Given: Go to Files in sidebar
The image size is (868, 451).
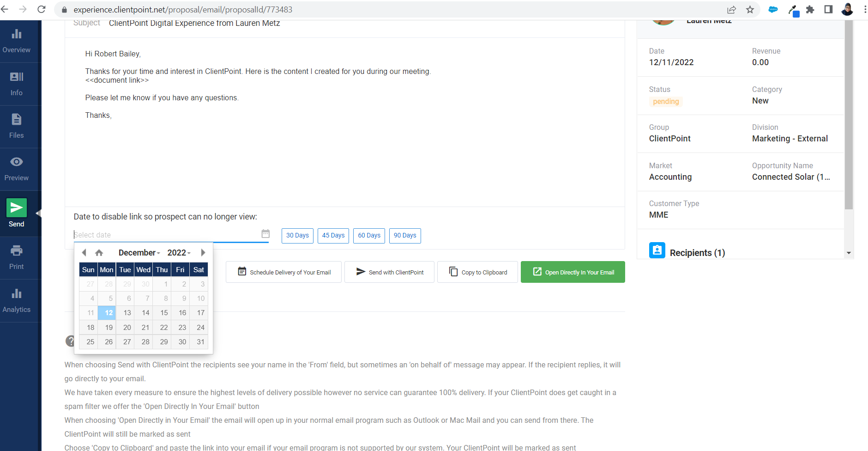Looking at the screenshot, I should click(x=17, y=127).
